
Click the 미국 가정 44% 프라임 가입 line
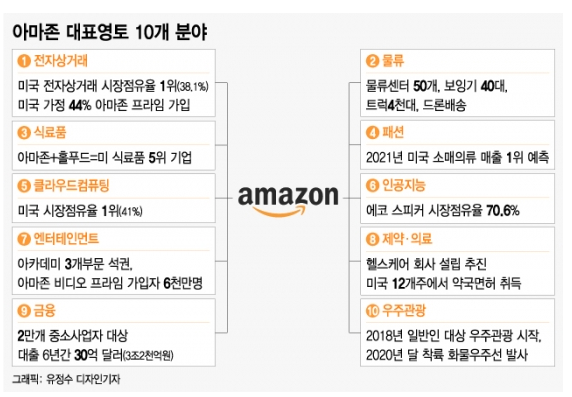(x=104, y=105)
